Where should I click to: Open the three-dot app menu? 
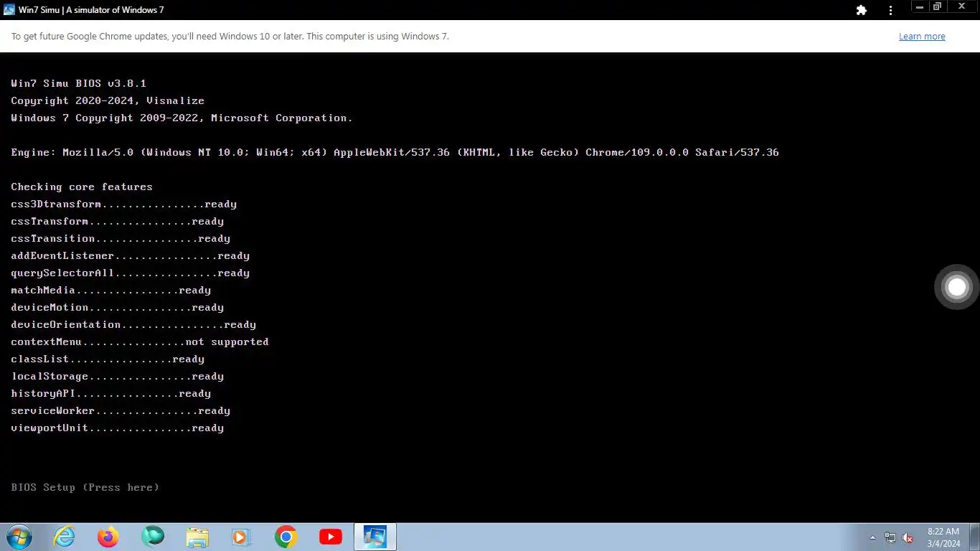point(891,10)
